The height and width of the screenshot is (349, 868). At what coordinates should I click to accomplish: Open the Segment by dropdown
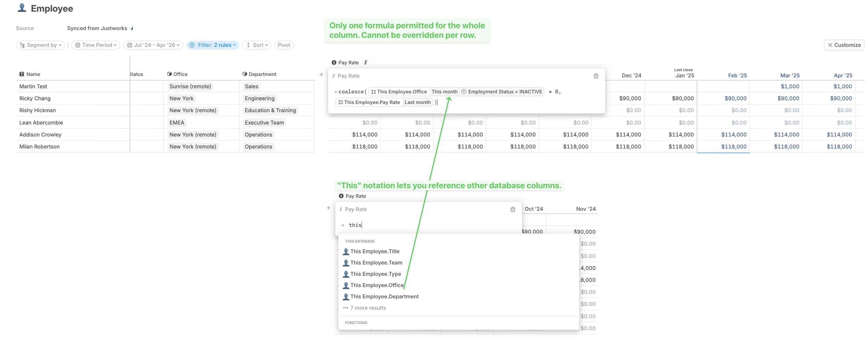click(x=40, y=45)
